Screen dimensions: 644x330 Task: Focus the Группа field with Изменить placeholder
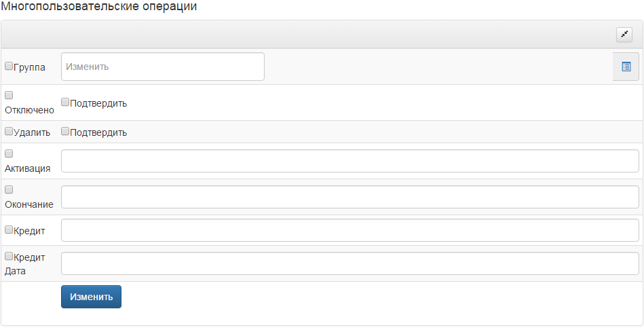pyautogui.click(x=163, y=67)
